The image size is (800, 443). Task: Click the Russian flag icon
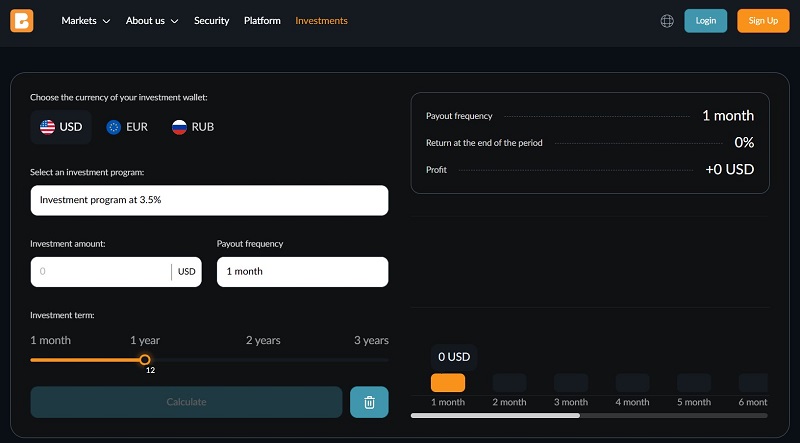[x=179, y=127]
